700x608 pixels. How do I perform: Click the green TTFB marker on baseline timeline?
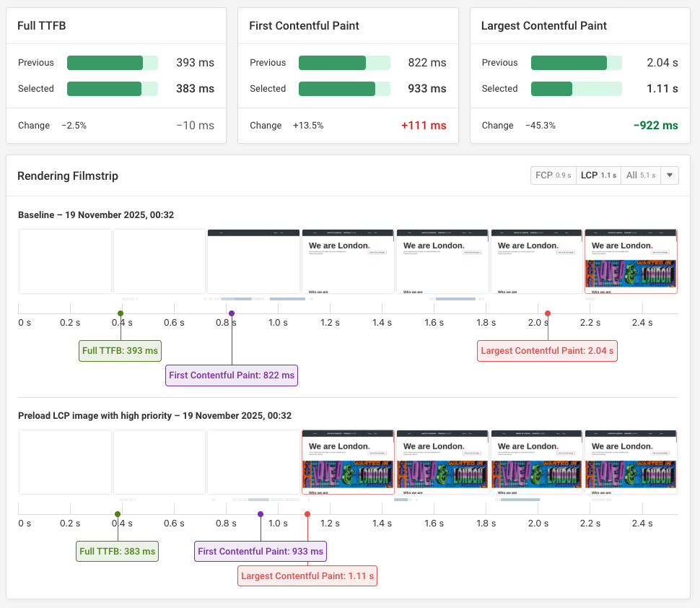click(x=121, y=313)
